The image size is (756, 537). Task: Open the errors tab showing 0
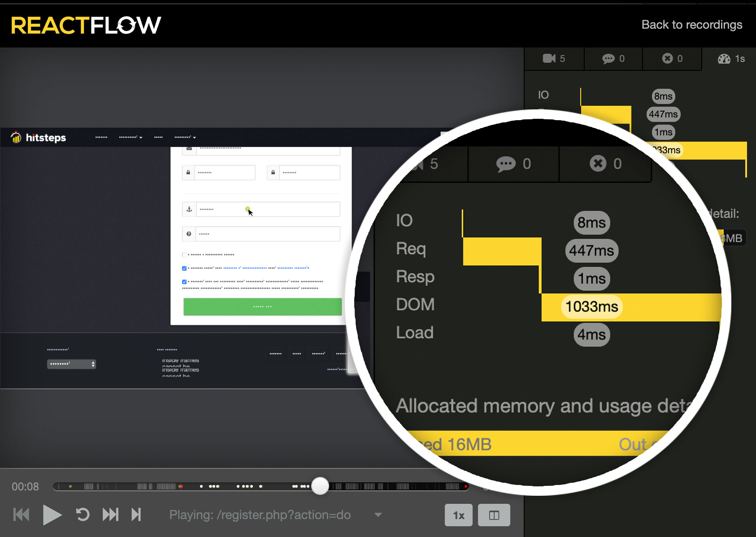point(672,59)
